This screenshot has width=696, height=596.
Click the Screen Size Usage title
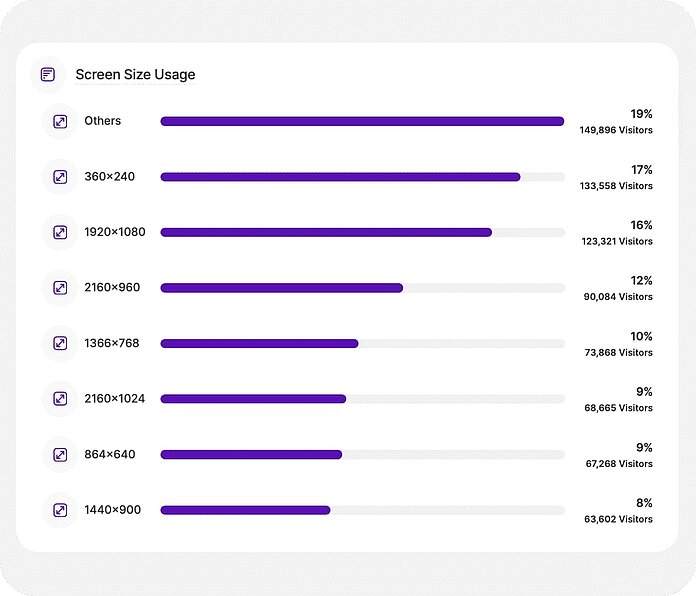tap(135, 75)
